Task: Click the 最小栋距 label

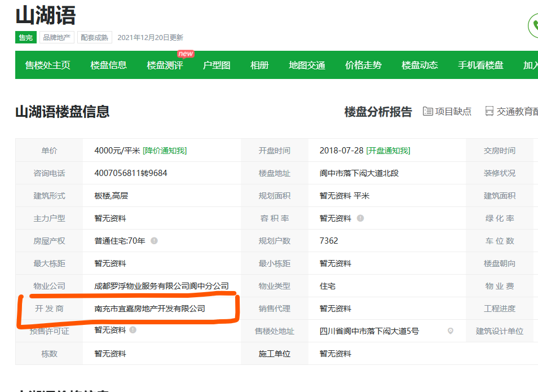Action: 275,263
